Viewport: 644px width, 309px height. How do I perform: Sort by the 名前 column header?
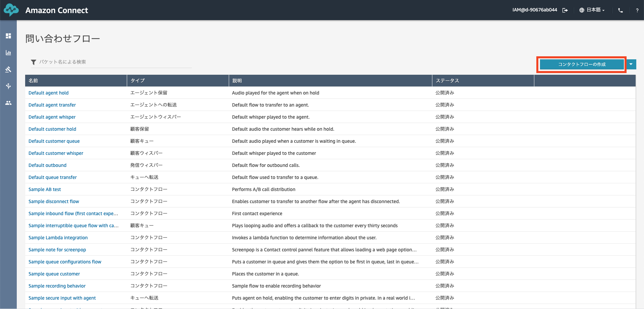[x=76, y=81]
